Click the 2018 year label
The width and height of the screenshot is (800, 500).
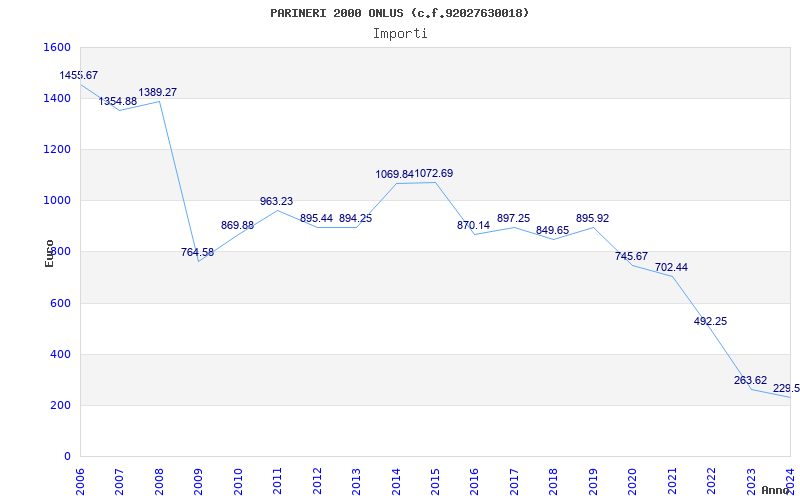[554, 482]
